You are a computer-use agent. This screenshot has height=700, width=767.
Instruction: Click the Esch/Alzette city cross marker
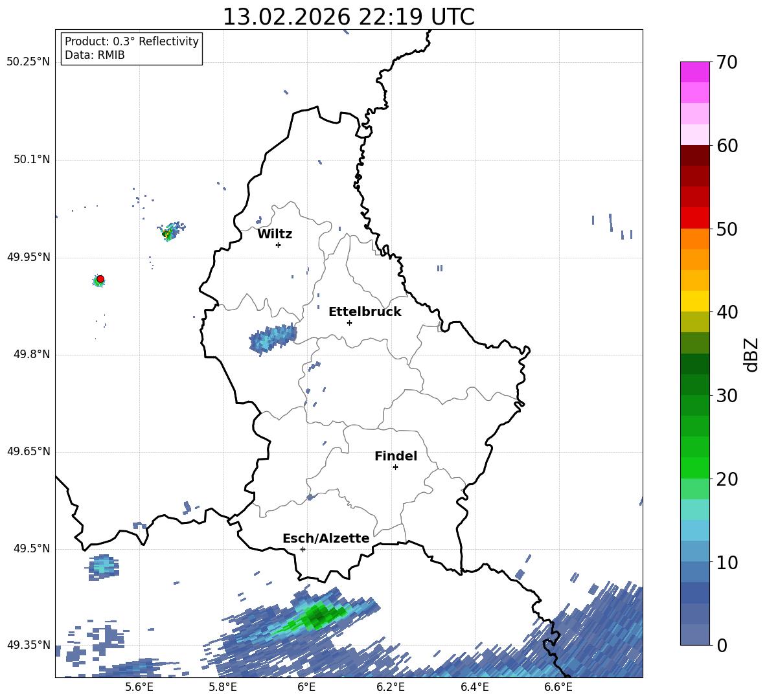click(x=303, y=549)
